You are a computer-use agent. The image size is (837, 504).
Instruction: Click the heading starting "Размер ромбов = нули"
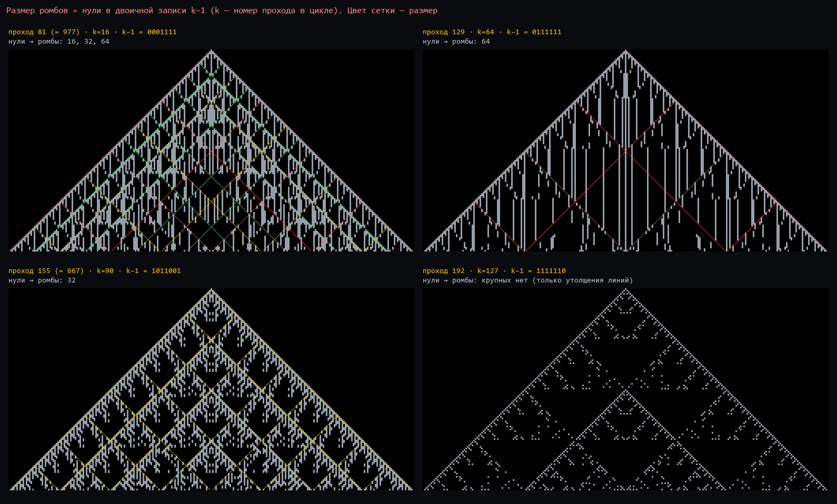[x=222, y=11]
